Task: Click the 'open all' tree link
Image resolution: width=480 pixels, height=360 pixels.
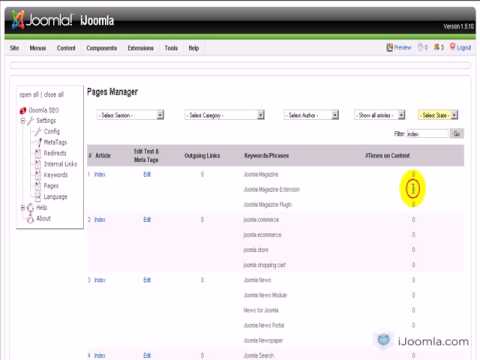Action: [x=29, y=95]
